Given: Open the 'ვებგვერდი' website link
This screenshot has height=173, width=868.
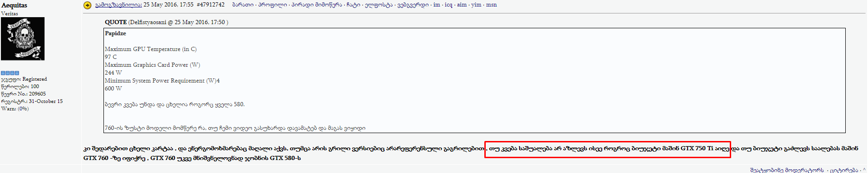Looking at the screenshot, I should pos(413,5).
